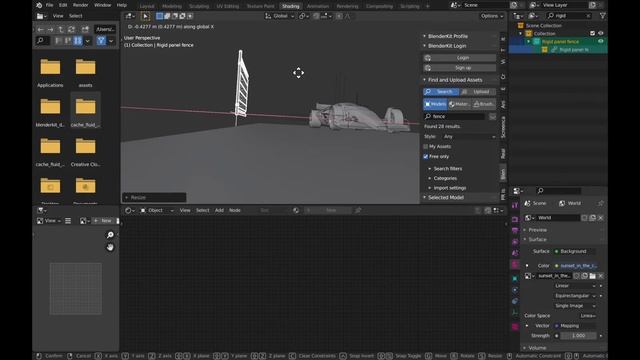The width and height of the screenshot is (640, 360).
Task: Select the Models asset type
Action: pos(435,104)
